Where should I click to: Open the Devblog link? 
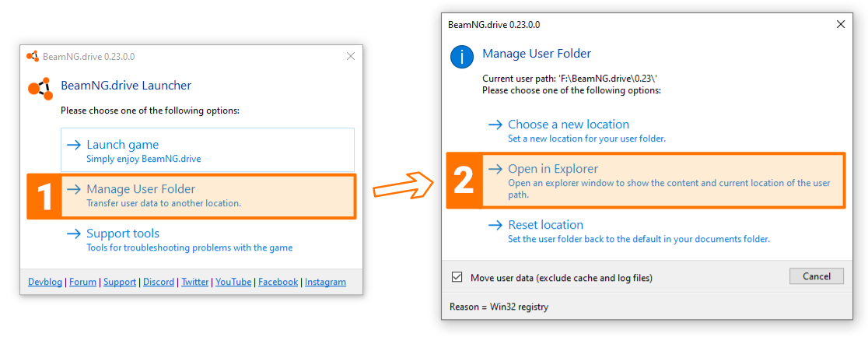pyautogui.click(x=46, y=282)
